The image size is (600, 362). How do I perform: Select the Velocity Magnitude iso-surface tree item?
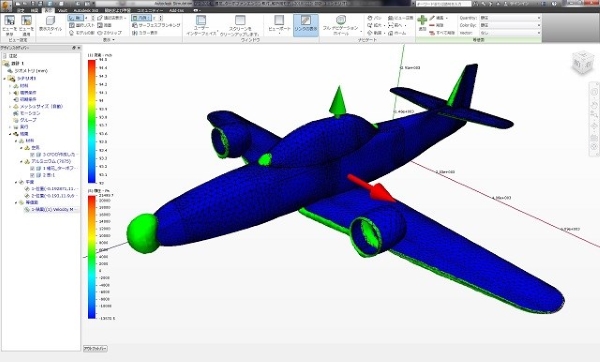coord(52,210)
